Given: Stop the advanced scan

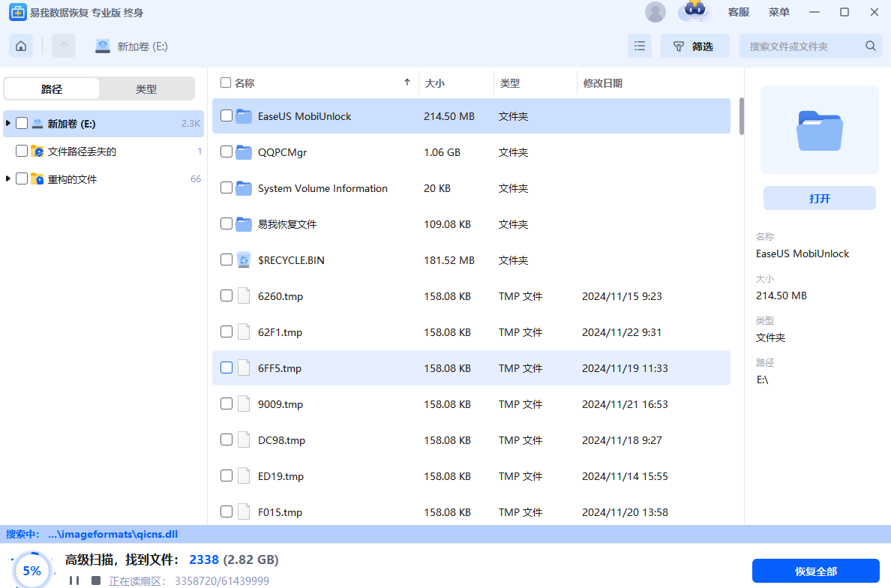Looking at the screenshot, I should coord(96,580).
